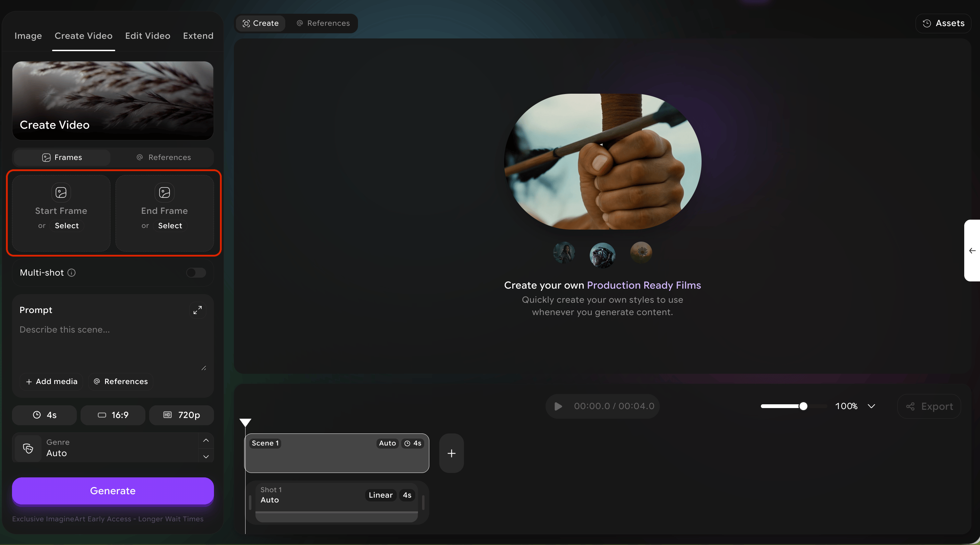Click the Start Frame upload icon

pos(61,192)
